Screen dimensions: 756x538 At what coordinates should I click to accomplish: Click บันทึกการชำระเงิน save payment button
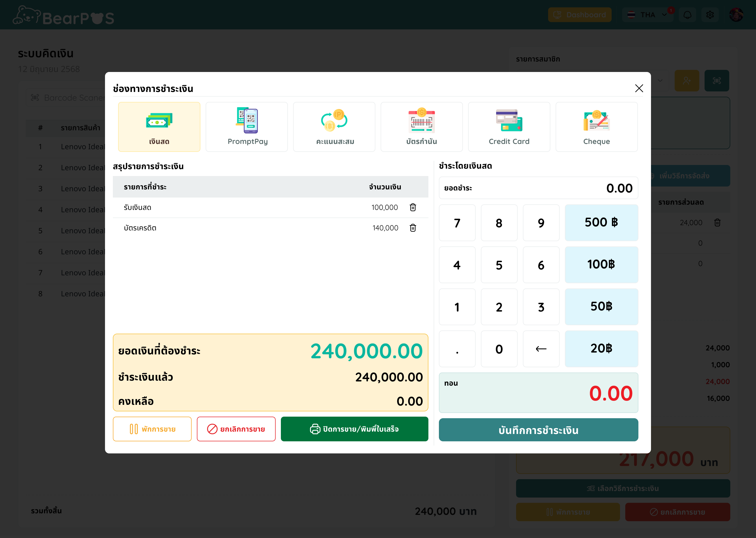click(538, 430)
